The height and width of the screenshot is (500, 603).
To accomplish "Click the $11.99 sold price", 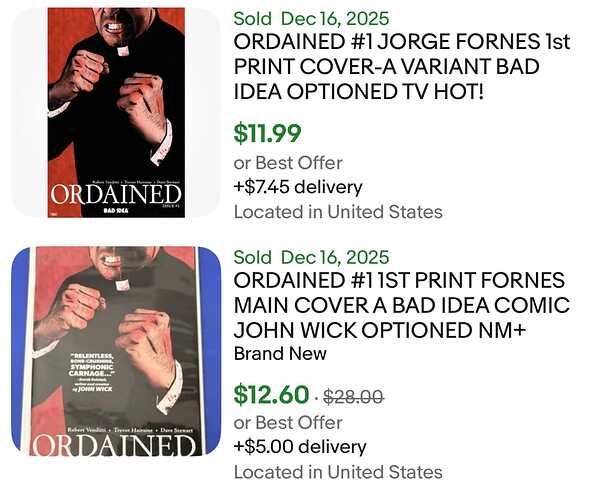I will [267, 133].
